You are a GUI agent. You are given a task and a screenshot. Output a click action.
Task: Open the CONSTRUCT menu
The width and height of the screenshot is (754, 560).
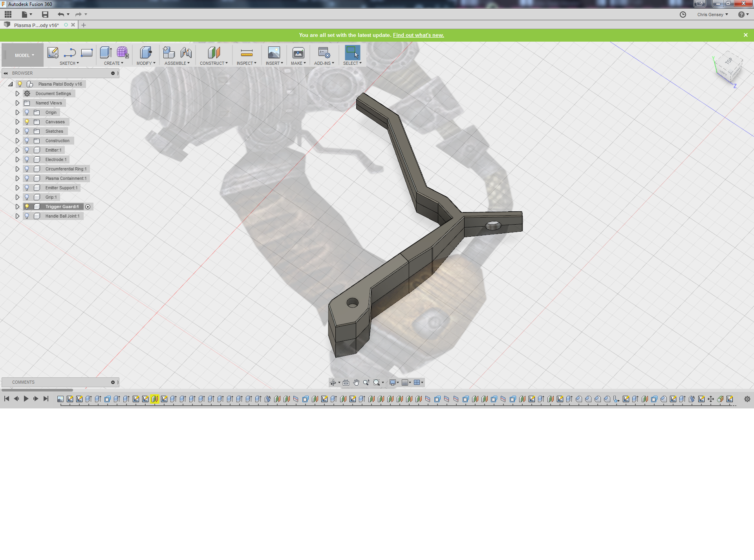[x=213, y=63]
